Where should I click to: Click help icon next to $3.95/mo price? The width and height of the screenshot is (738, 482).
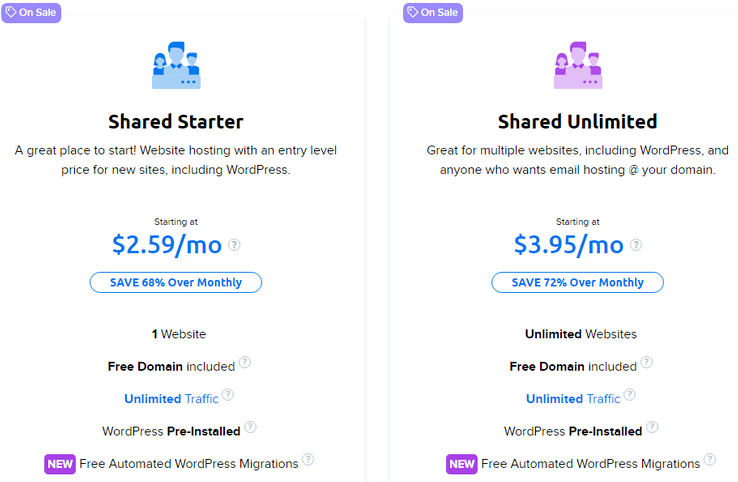pos(636,244)
